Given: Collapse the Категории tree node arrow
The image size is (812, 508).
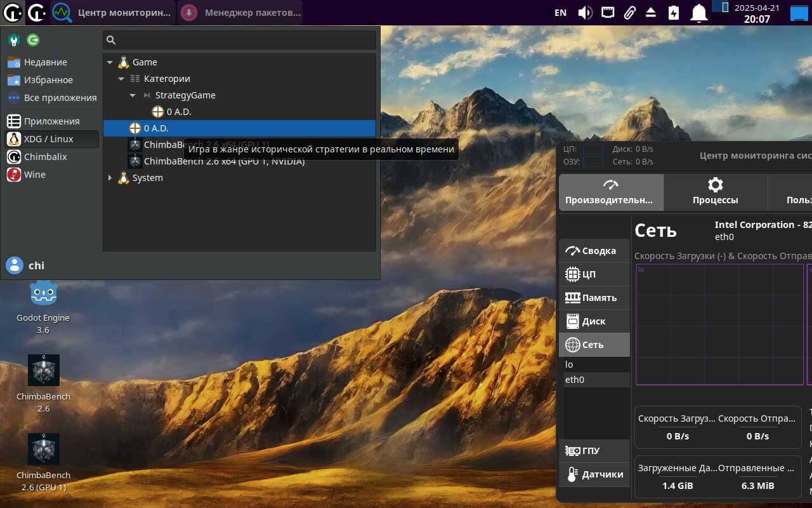Looking at the screenshot, I should (121, 79).
